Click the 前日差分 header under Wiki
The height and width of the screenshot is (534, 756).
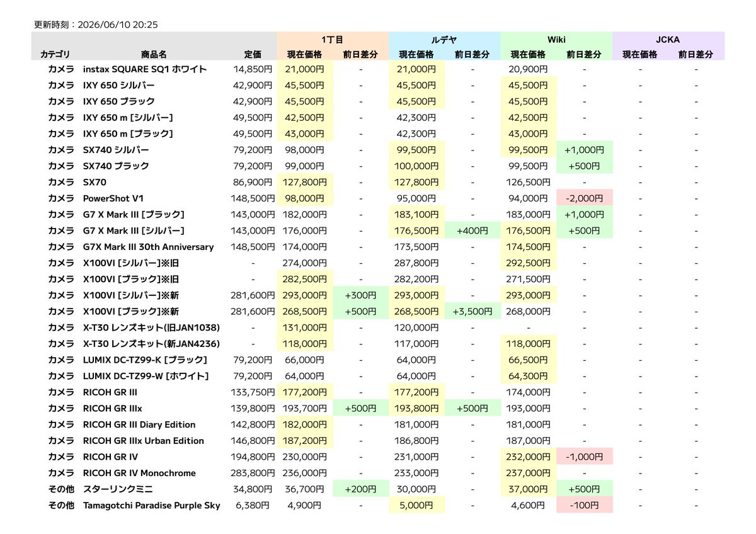click(584, 55)
